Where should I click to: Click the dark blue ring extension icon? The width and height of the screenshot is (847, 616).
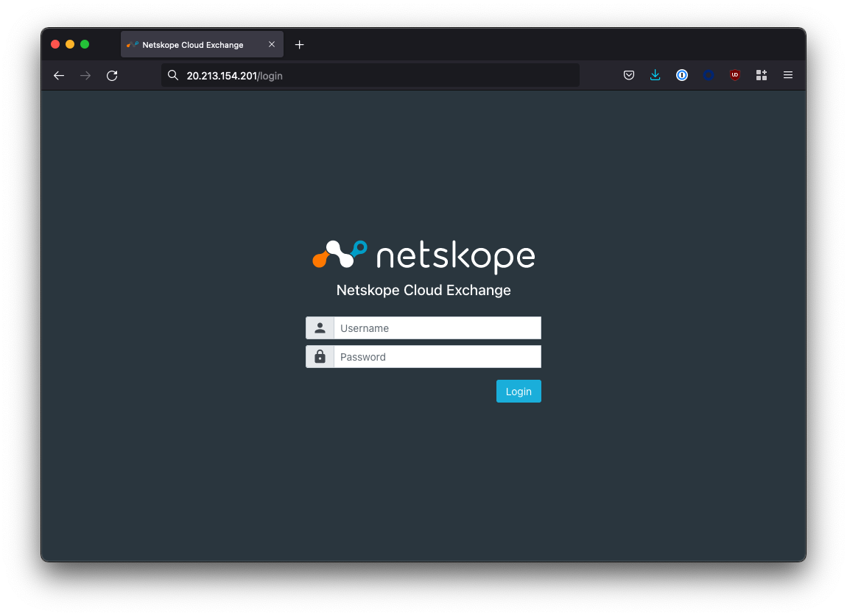pyautogui.click(x=709, y=75)
